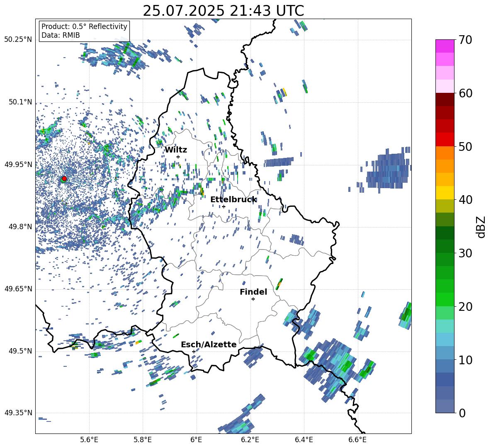This screenshot has width=491, height=448.
Task: Click the 'Data: RMIB' label
Action: (61, 35)
